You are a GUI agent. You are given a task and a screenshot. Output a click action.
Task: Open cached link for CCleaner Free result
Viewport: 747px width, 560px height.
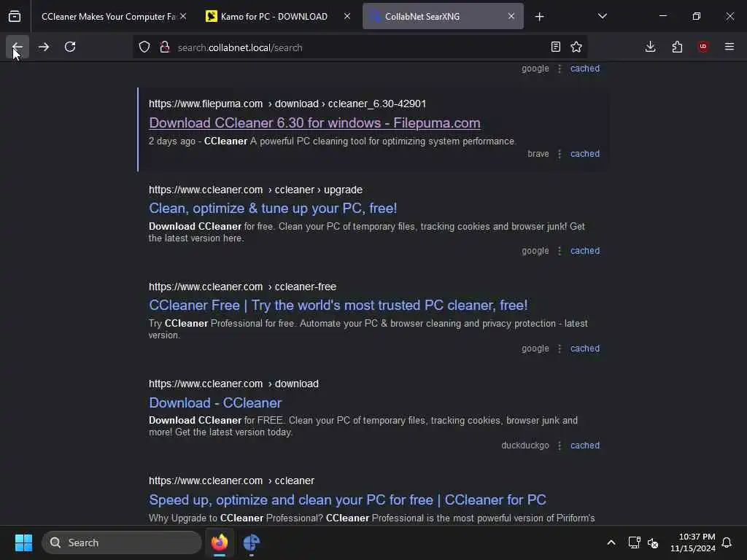(584, 349)
